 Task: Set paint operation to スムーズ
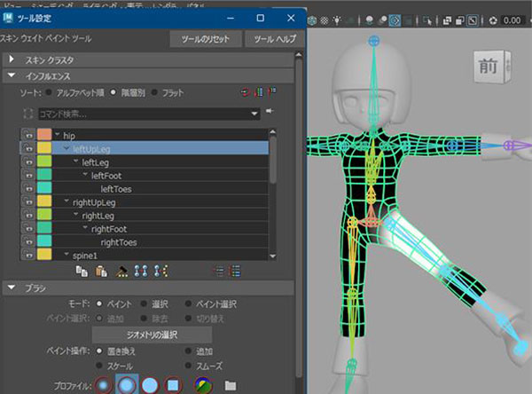coord(189,366)
